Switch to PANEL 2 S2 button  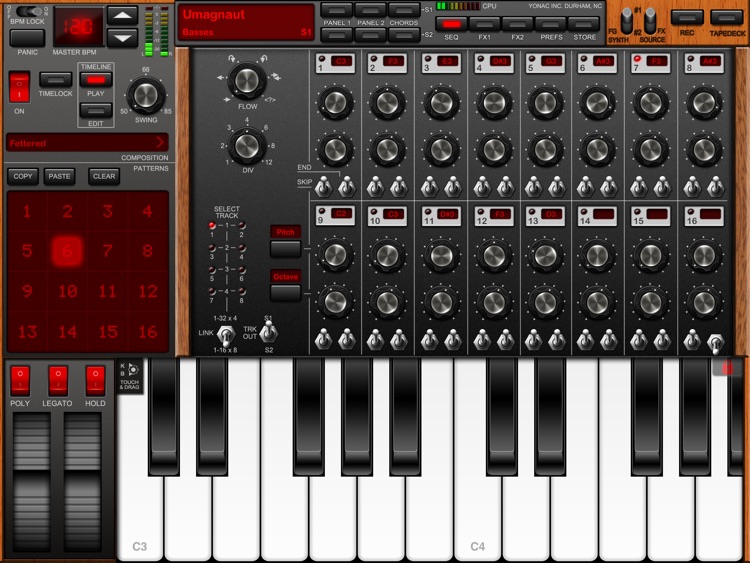pyautogui.click(x=370, y=34)
